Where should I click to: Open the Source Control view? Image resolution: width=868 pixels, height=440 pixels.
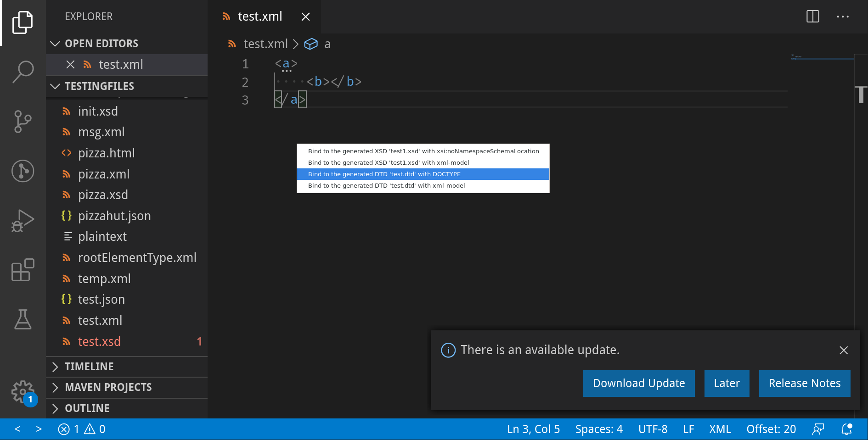pyautogui.click(x=23, y=122)
